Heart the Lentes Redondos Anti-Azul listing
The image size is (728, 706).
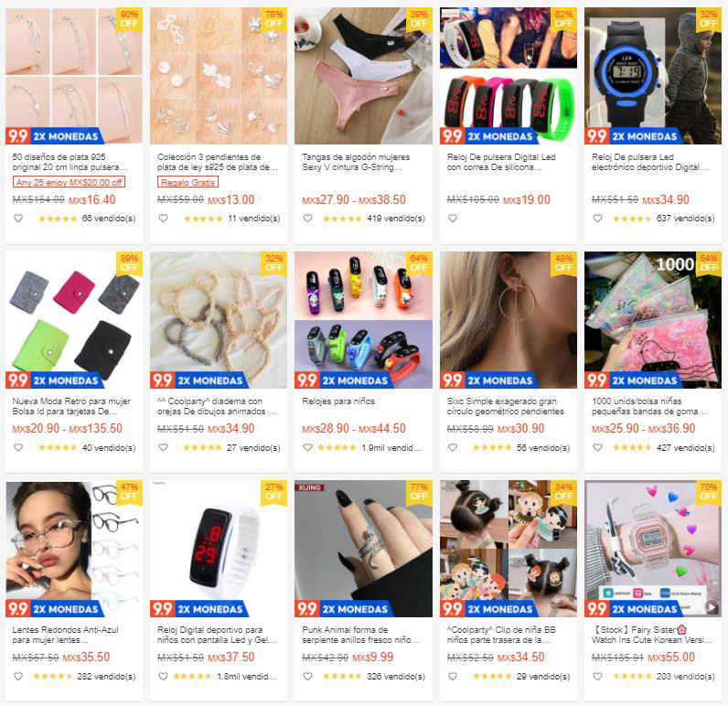click(x=18, y=677)
